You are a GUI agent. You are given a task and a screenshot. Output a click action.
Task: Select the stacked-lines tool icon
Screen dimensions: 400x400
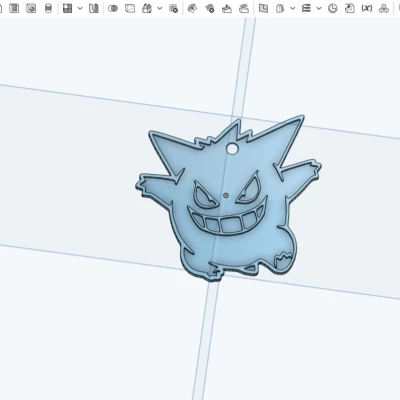click(x=306, y=8)
